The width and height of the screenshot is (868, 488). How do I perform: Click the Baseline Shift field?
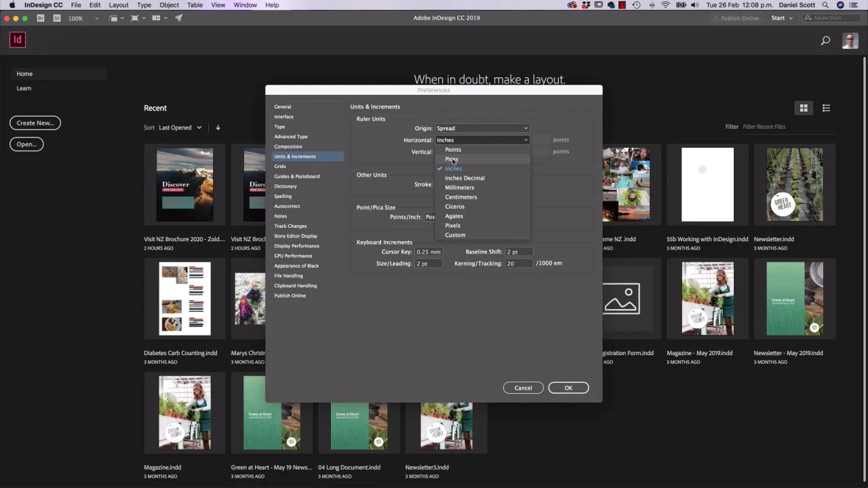[x=519, y=252]
